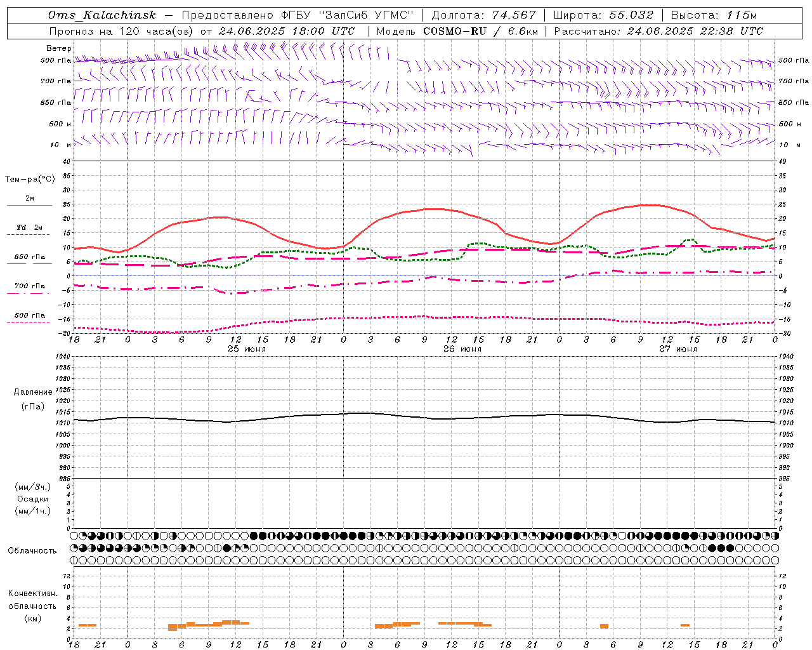Click the (мм/3ч.) precipitation unit label
The height and width of the screenshot is (650, 812).
(x=33, y=487)
